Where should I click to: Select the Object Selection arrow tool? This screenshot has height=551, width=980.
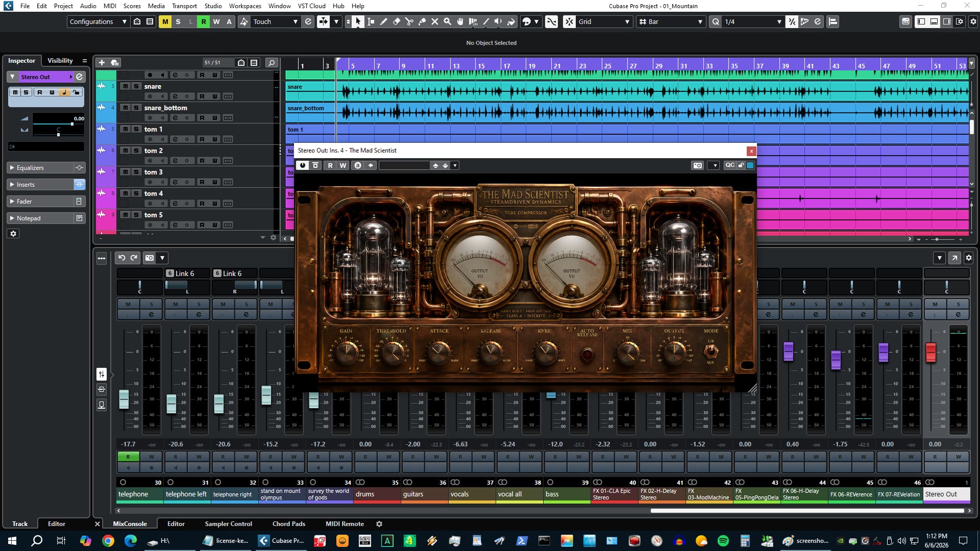point(358,21)
